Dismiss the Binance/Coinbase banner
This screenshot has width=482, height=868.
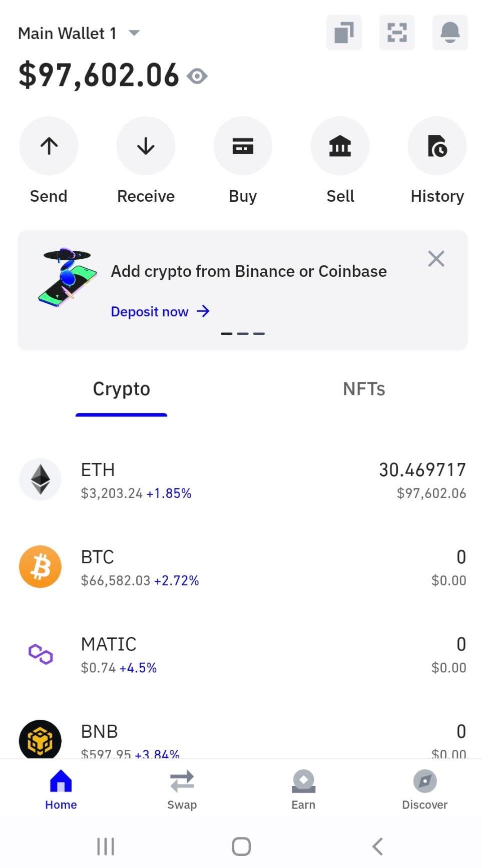coord(436,259)
